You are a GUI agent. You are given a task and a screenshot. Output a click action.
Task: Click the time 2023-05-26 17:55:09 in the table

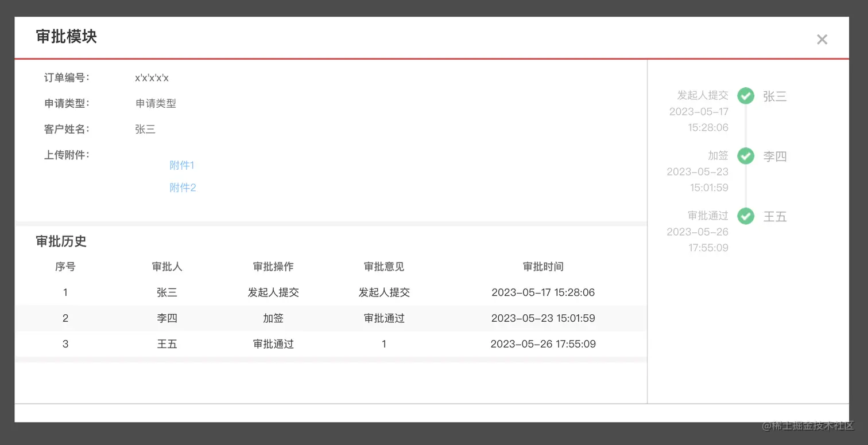[x=543, y=344]
